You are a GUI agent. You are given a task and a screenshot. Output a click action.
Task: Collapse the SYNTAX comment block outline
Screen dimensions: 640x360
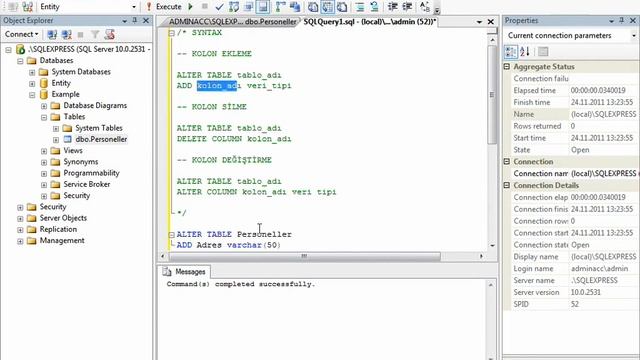(172, 33)
